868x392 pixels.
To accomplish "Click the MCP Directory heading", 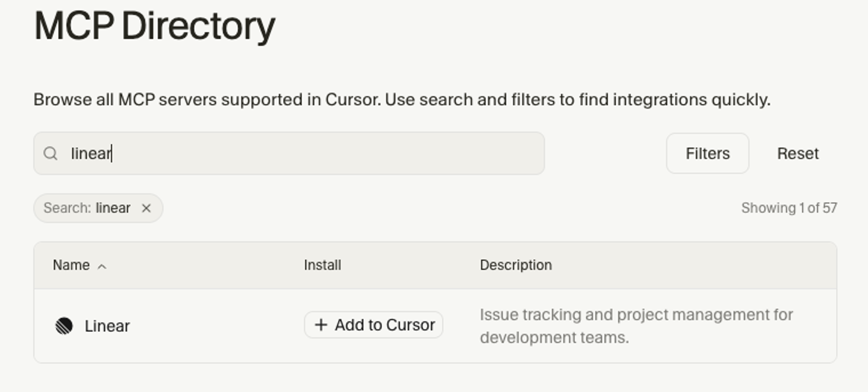I will point(154,26).
